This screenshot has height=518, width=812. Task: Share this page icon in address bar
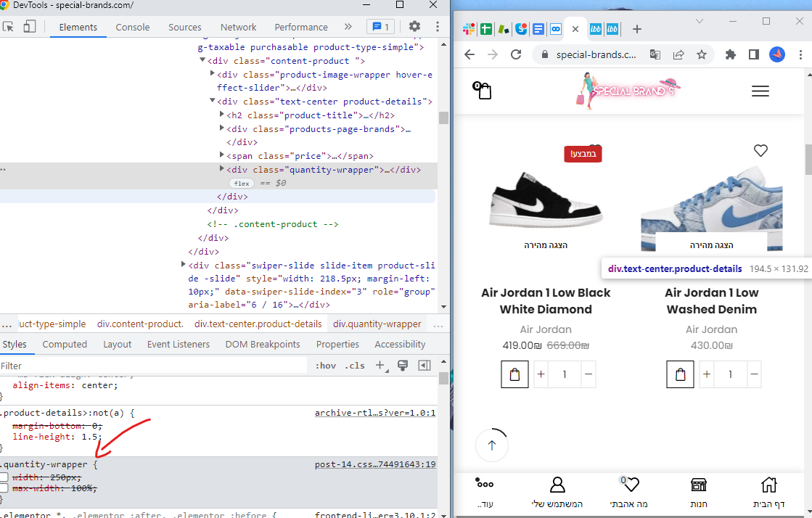678,54
